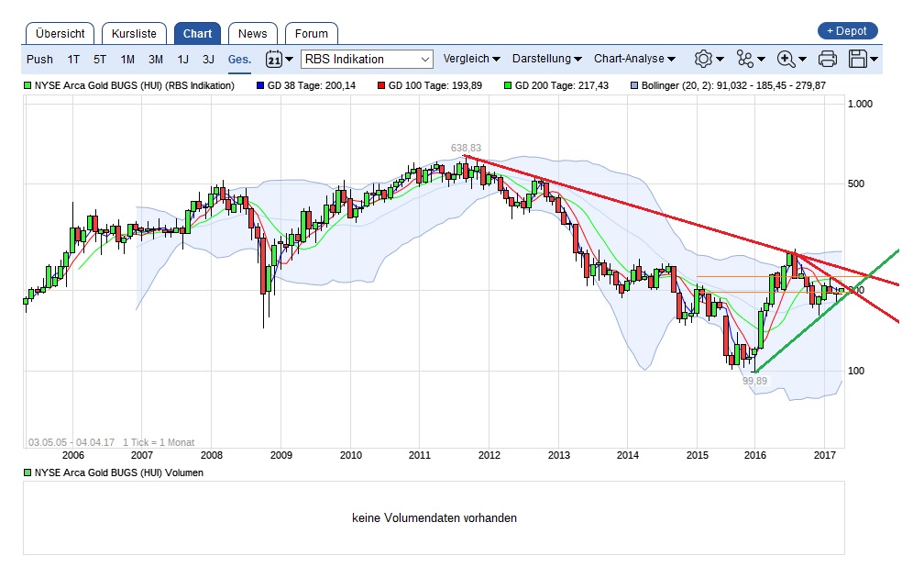Switch to the News tab
The image size is (924, 578).
point(252,34)
